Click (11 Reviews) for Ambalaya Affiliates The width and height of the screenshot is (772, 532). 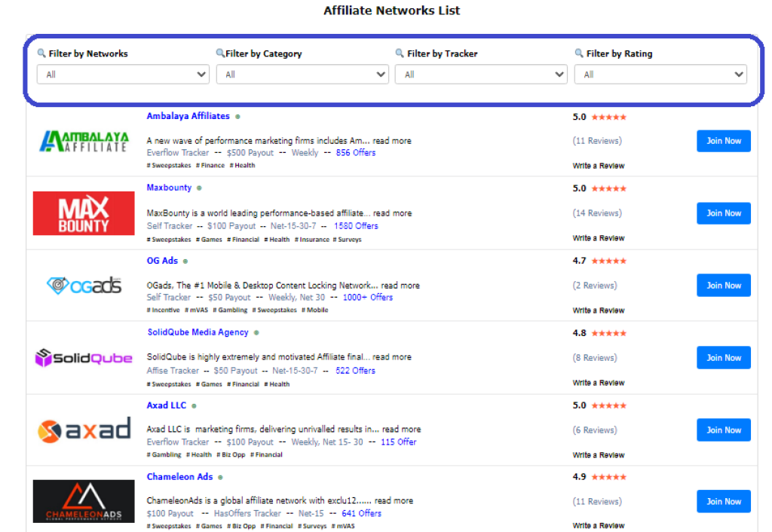pyautogui.click(x=597, y=141)
